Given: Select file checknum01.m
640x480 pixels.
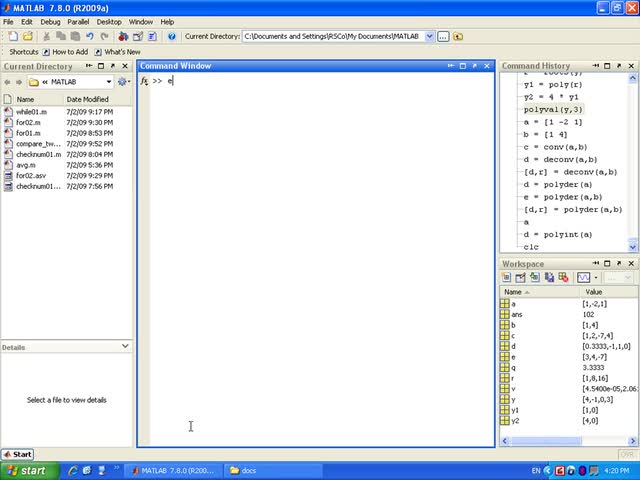Looking at the screenshot, I should coord(39,154).
